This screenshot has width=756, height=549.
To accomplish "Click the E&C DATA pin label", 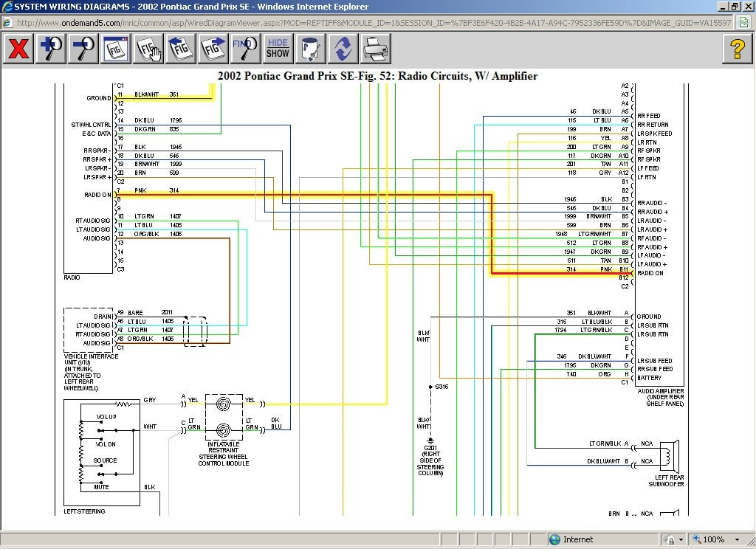I will [x=97, y=134].
